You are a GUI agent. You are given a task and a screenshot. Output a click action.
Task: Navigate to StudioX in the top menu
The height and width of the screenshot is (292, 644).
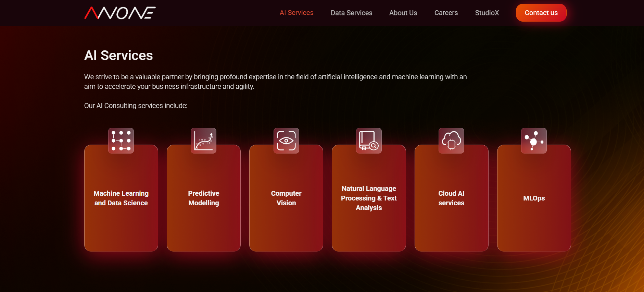click(x=487, y=13)
